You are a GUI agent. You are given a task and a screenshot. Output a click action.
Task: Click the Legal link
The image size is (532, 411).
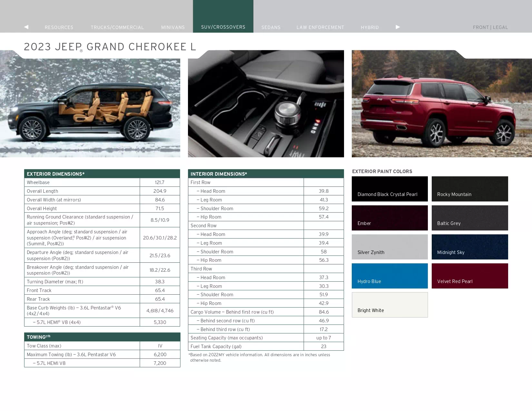click(x=500, y=27)
